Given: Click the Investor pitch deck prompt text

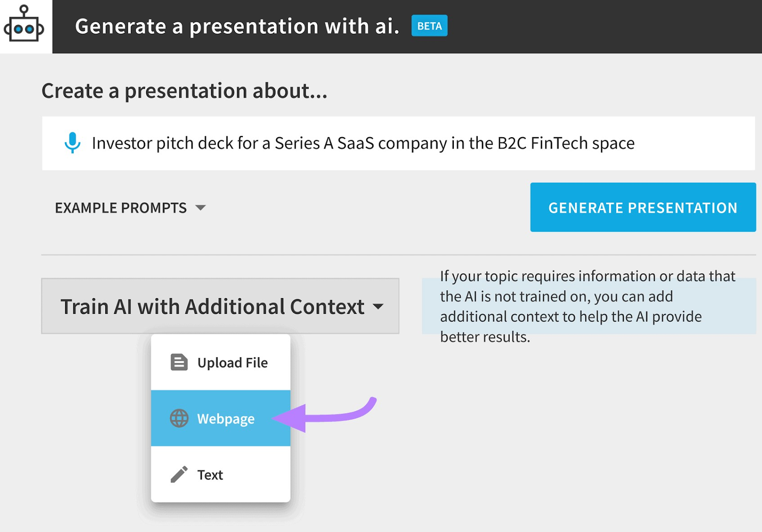Looking at the screenshot, I should [x=363, y=143].
